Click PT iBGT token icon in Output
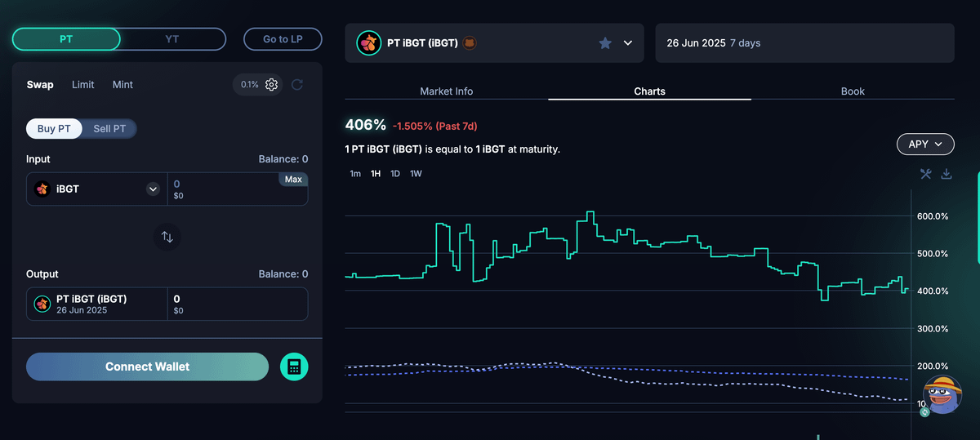980x440 pixels. pyautogui.click(x=42, y=304)
